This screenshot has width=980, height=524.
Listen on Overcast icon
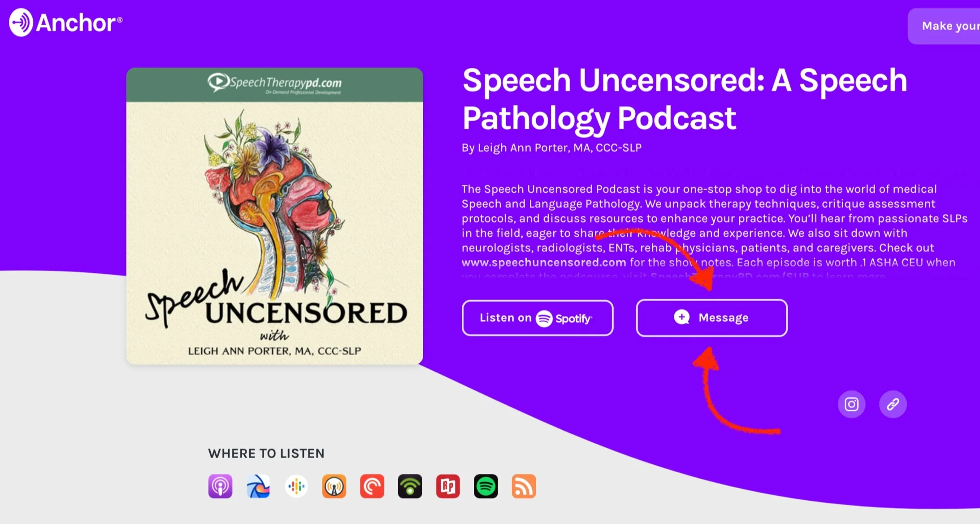(x=334, y=486)
